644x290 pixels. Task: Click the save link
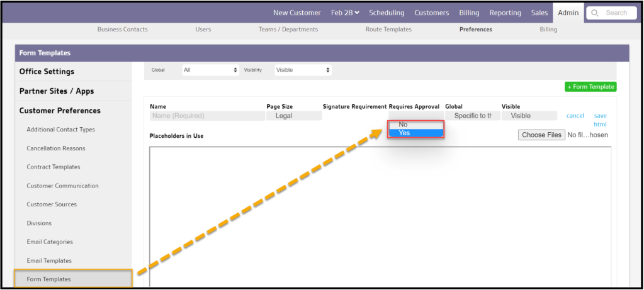(600, 116)
